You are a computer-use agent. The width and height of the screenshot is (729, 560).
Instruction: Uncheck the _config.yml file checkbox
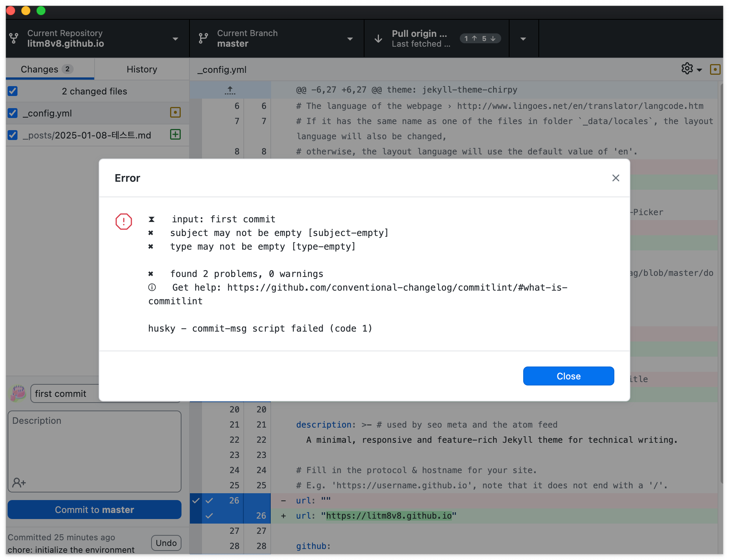(x=13, y=113)
